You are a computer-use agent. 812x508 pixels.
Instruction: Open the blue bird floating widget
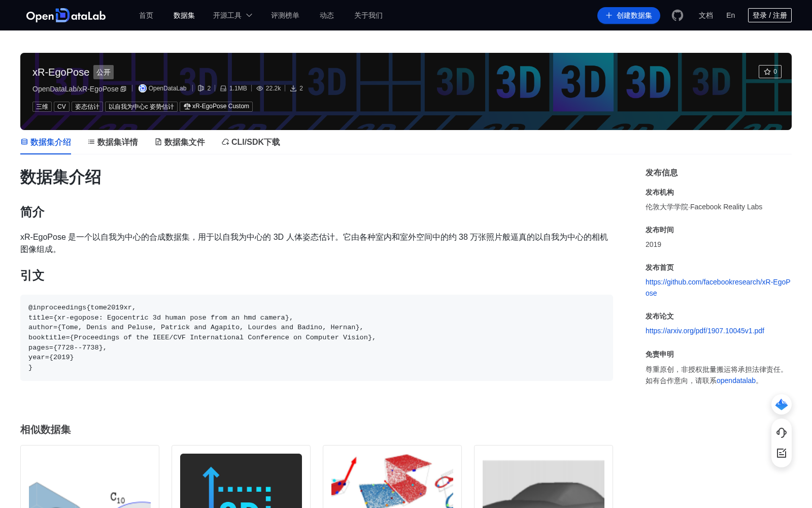[782, 404]
